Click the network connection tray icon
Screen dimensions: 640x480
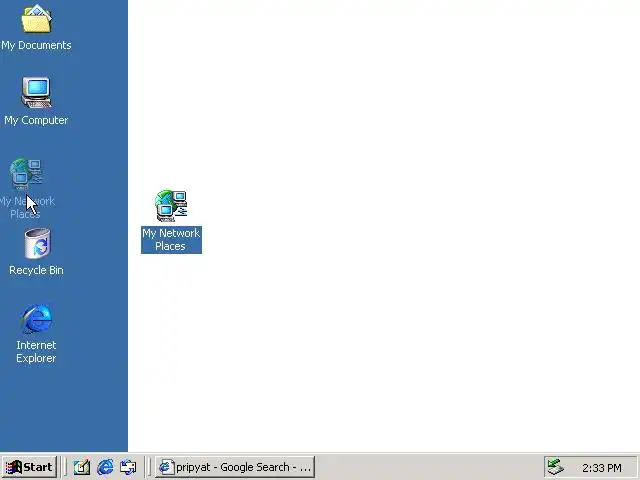(555, 467)
